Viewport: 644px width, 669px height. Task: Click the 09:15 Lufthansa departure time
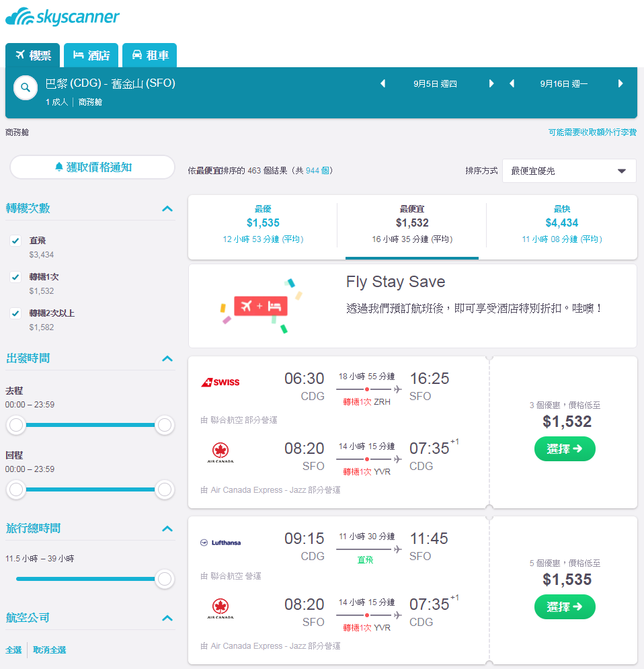pyautogui.click(x=304, y=539)
